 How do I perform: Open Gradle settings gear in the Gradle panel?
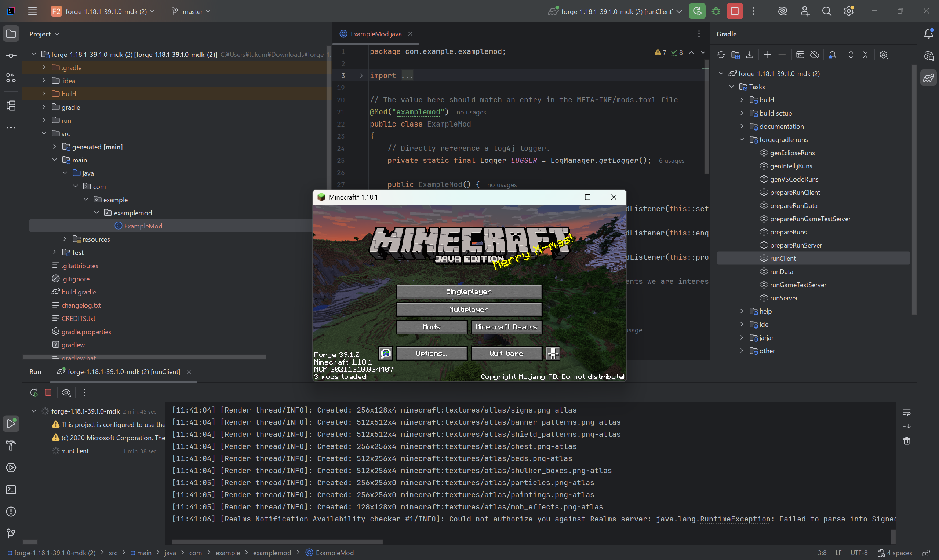[x=884, y=55]
